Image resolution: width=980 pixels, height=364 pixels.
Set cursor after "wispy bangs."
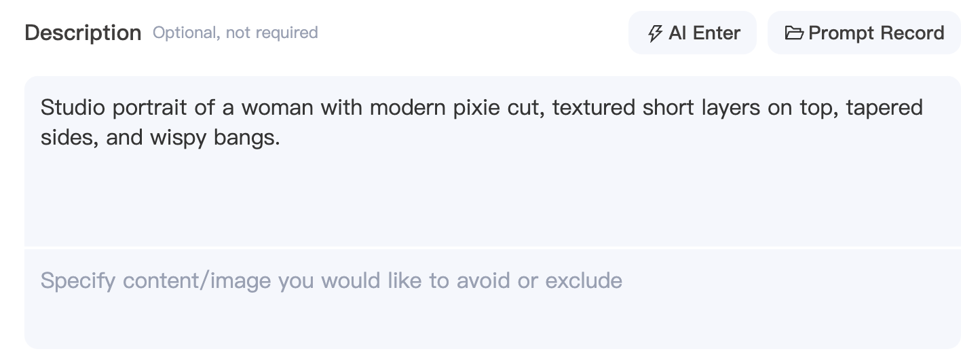pos(281,138)
